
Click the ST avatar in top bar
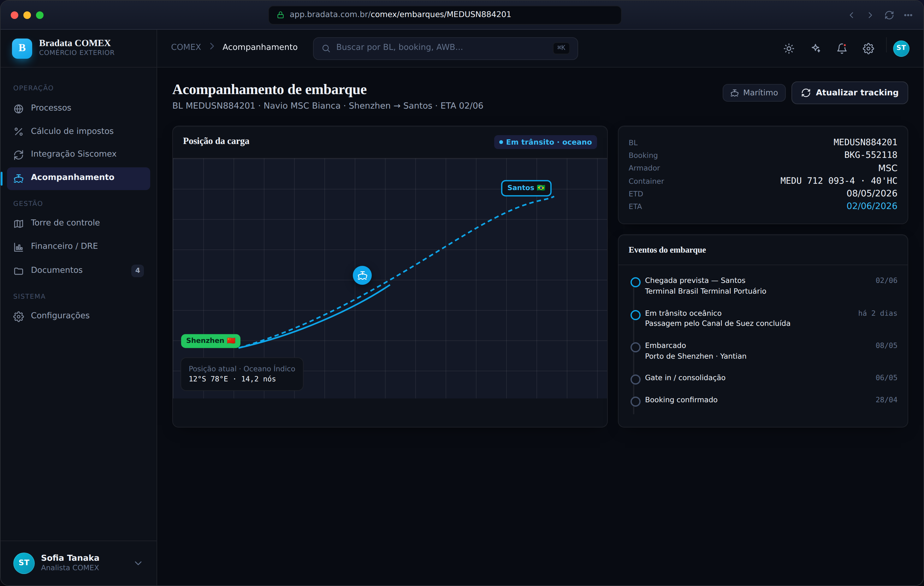click(901, 48)
